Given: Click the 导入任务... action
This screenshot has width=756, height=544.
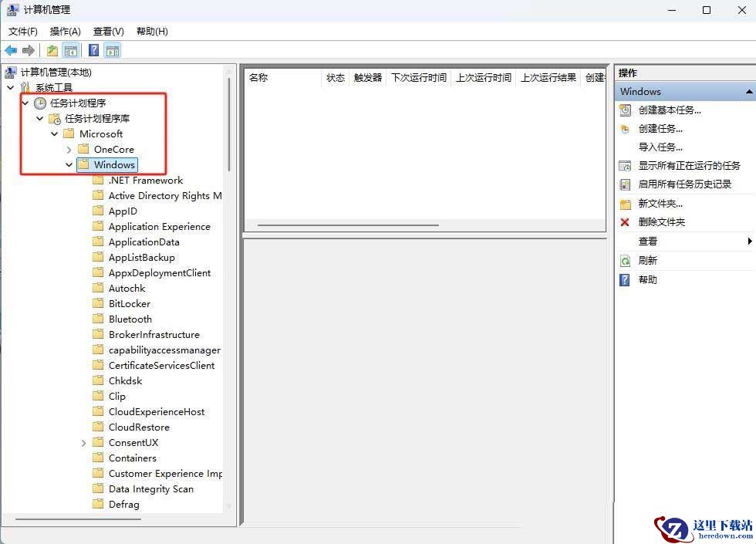Looking at the screenshot, I should click(660, 147).
